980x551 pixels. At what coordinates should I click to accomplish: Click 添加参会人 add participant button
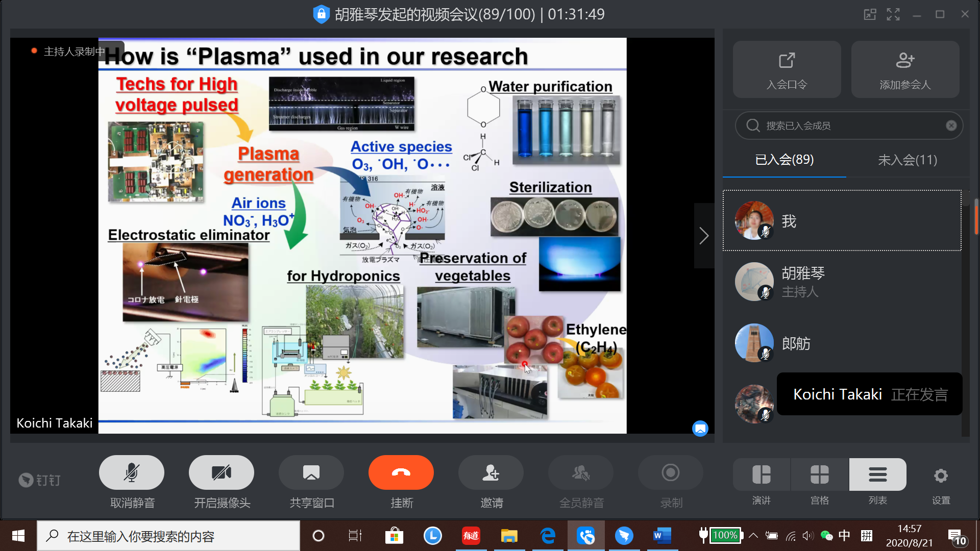(905, 69)
